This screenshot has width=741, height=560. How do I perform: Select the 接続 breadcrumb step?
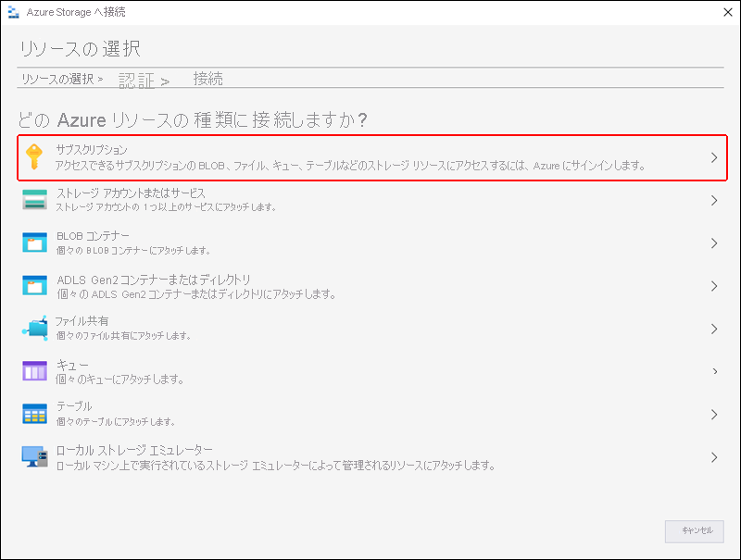click(207, 79)
